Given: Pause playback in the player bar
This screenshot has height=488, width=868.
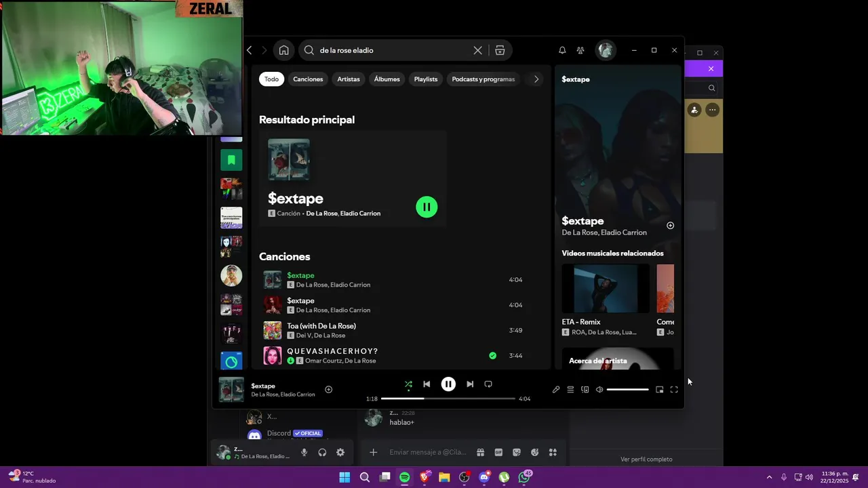Looking at the screenshot, I should coord(448,384).
